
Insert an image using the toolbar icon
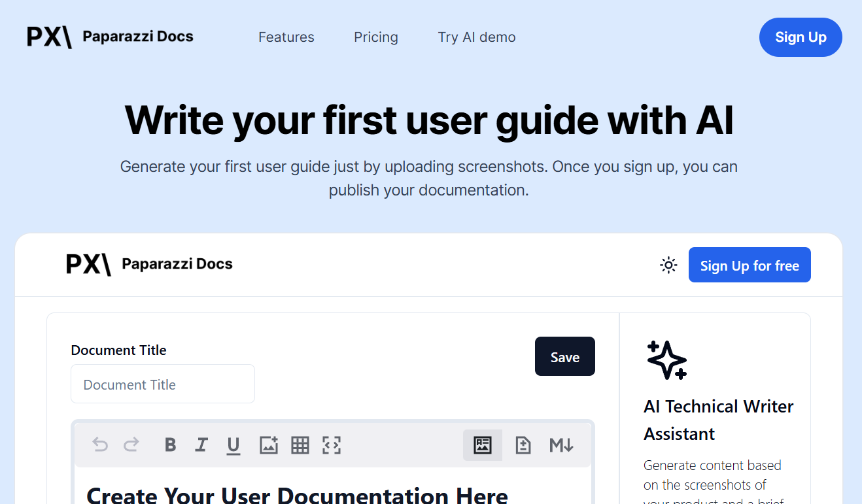(x=269, y=445)
